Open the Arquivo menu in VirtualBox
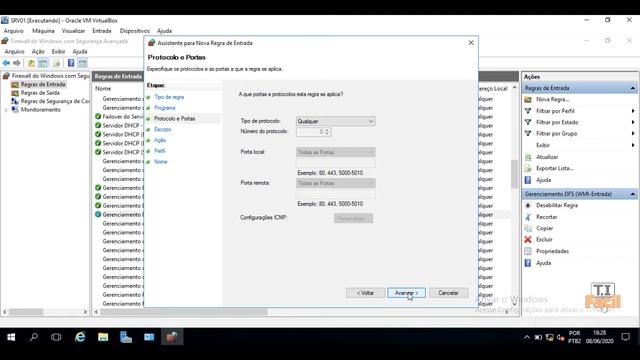This screenshot has height=360, width=640. click(13, 31)
